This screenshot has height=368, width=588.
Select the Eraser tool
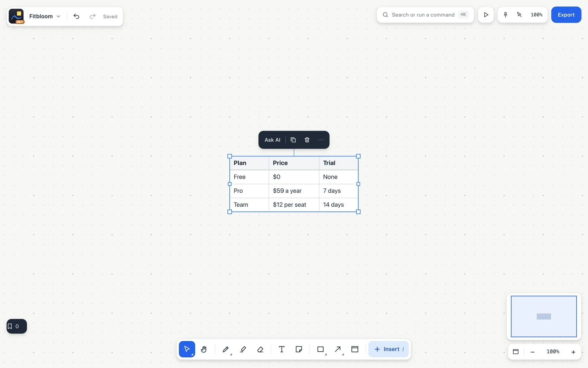(260, 349)
